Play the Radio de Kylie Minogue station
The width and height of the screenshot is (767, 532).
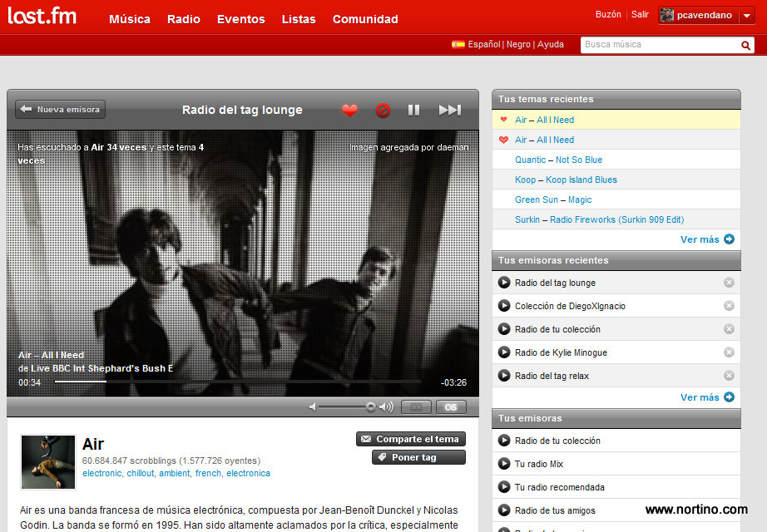coord(504,352)
